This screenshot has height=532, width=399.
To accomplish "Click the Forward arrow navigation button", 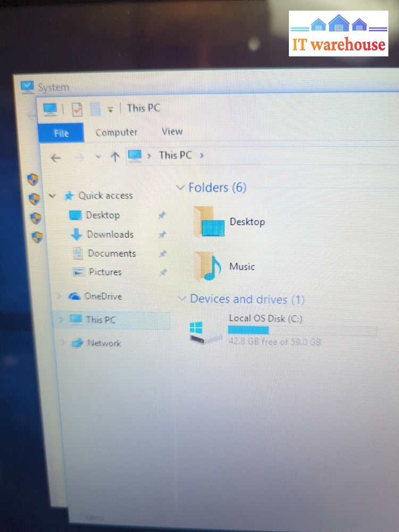I will tap(78, 157).
